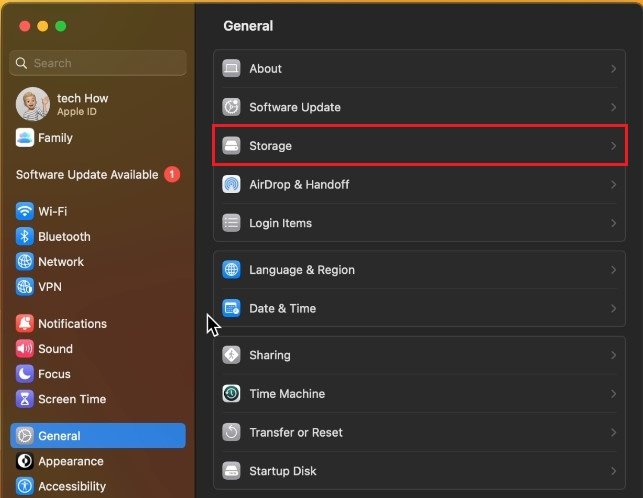The width and height of the screenshot is (643, 498).
Task: Click the Wi-Fi icon in sidebar
Action: pyautogui.click(x=25, y=211)
